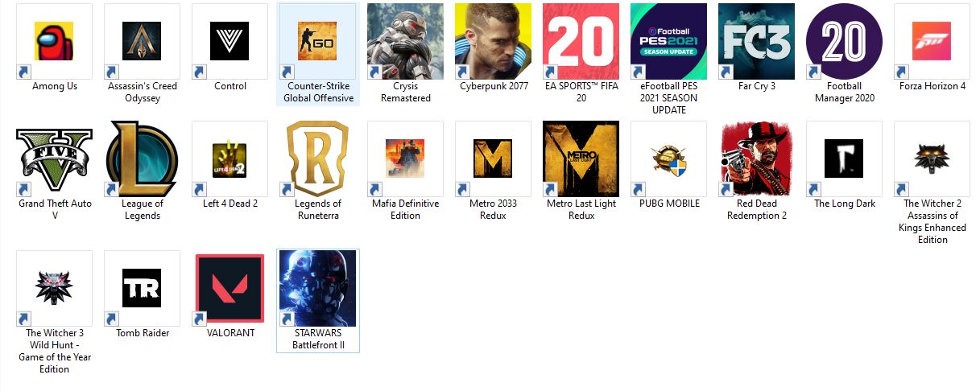The height and width of the screenshot is (391, 980).
Task: Select the Football Manager 2020 icon
Action: pyautogui.click(x=844, y=41)
